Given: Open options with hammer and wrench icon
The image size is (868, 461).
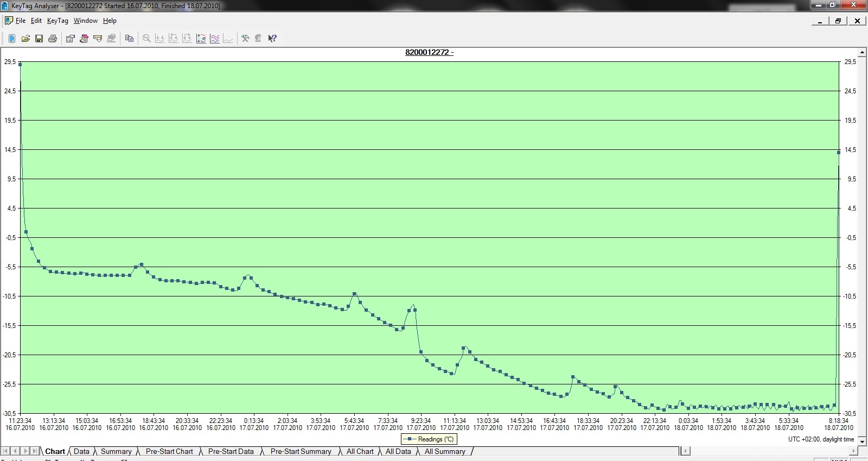Looking at the screenshot, I should [245, 39].
